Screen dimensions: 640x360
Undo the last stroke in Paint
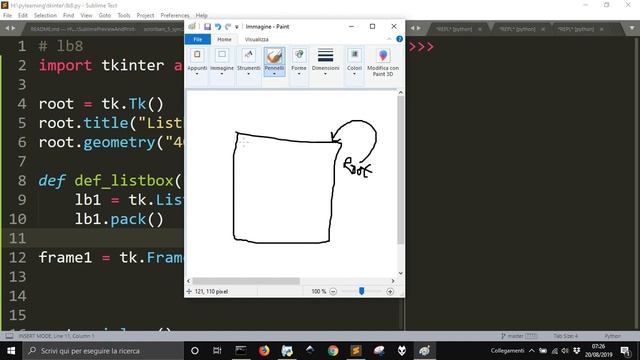pos(218,27)
